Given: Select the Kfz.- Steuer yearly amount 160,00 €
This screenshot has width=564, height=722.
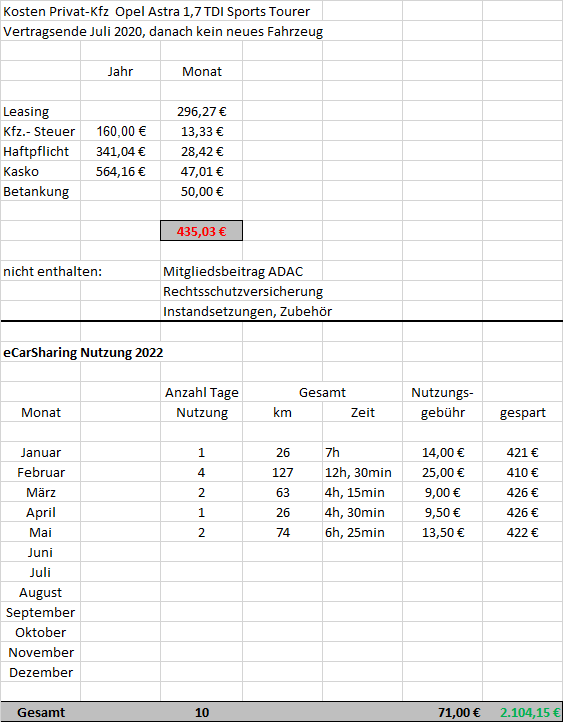Looking at the screenshot, I should click(x=121, y=131).
